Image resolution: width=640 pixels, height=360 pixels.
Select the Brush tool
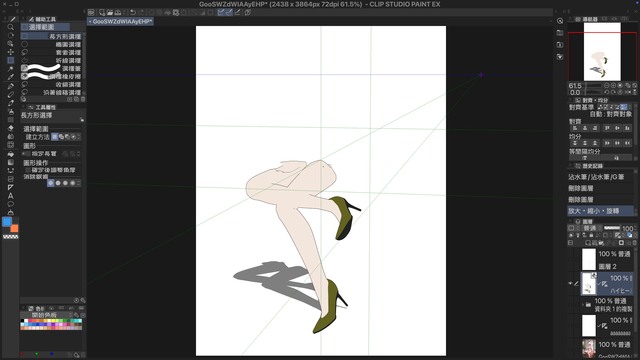[x=11, y=103]
